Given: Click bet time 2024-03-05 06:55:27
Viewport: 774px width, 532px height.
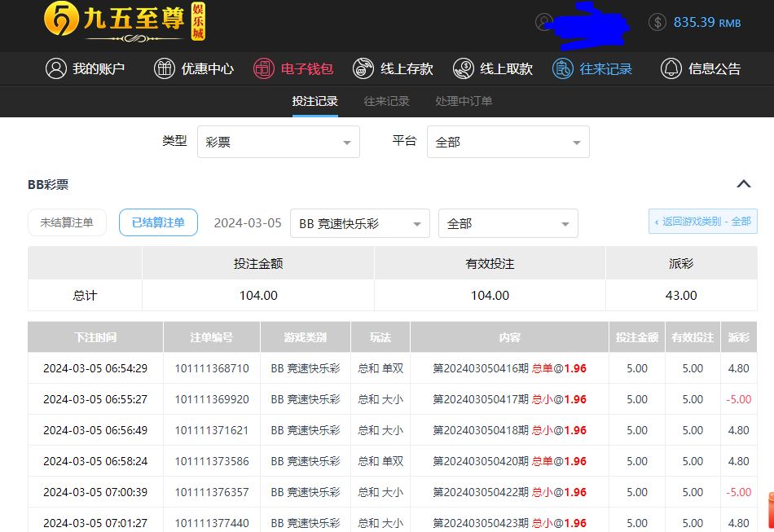Looking at the screenshot, I should 95,400.
